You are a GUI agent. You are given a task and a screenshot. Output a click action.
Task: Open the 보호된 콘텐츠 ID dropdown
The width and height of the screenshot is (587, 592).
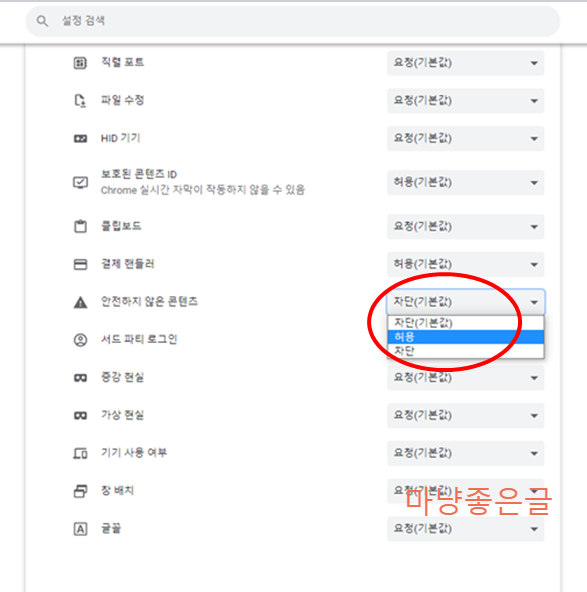coord(465,183)
